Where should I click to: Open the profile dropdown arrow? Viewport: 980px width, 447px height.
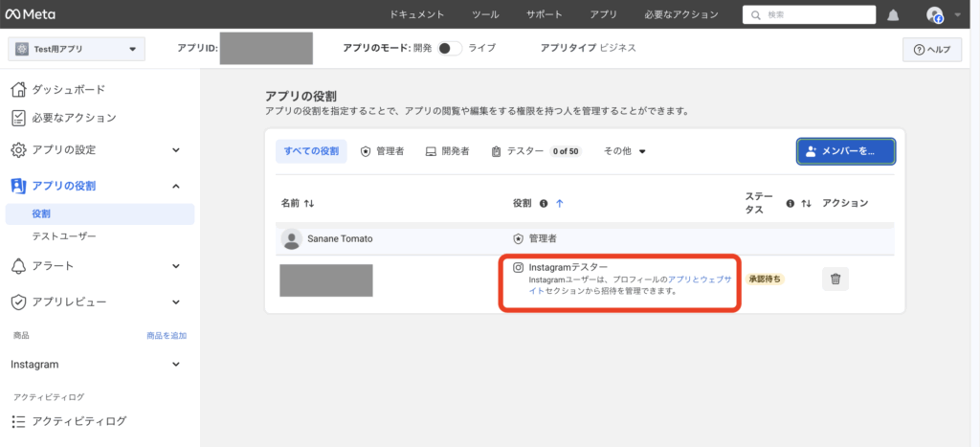pos(958,15)
